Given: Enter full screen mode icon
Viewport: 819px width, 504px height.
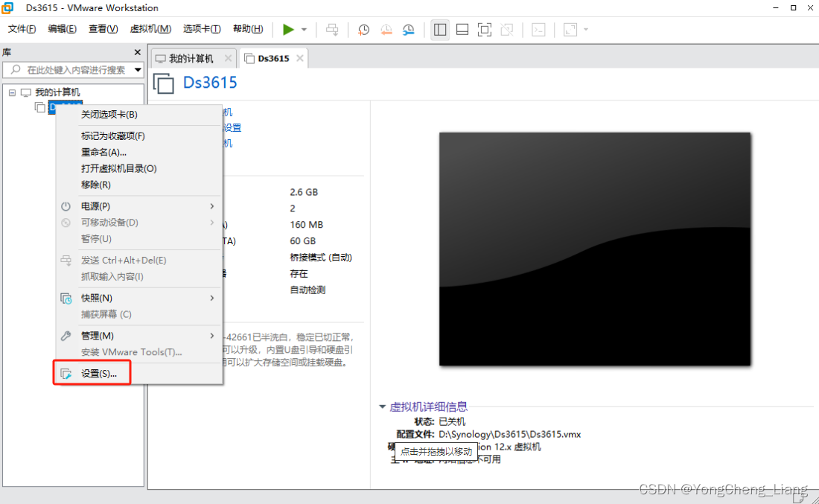Looking at the screenshot, I should (x=485, y=30).
